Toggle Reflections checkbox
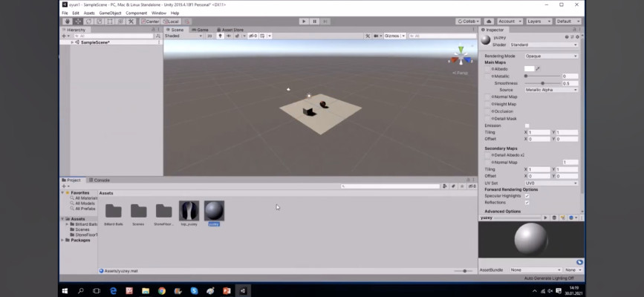Viewport: 644px width, 297px height. tap(527, 203)
